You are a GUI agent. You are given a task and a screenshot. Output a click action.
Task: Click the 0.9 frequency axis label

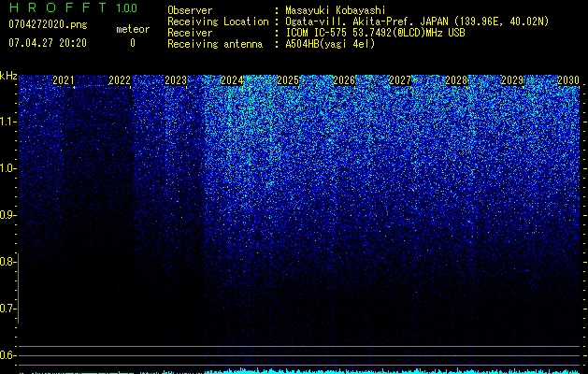point(7,215)
